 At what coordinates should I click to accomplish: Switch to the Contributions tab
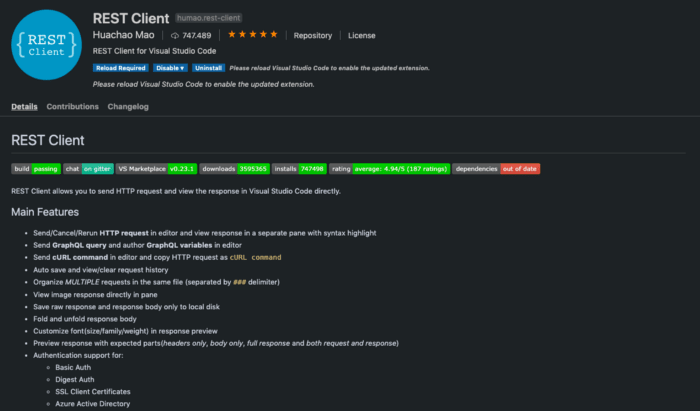coord(72,107)
